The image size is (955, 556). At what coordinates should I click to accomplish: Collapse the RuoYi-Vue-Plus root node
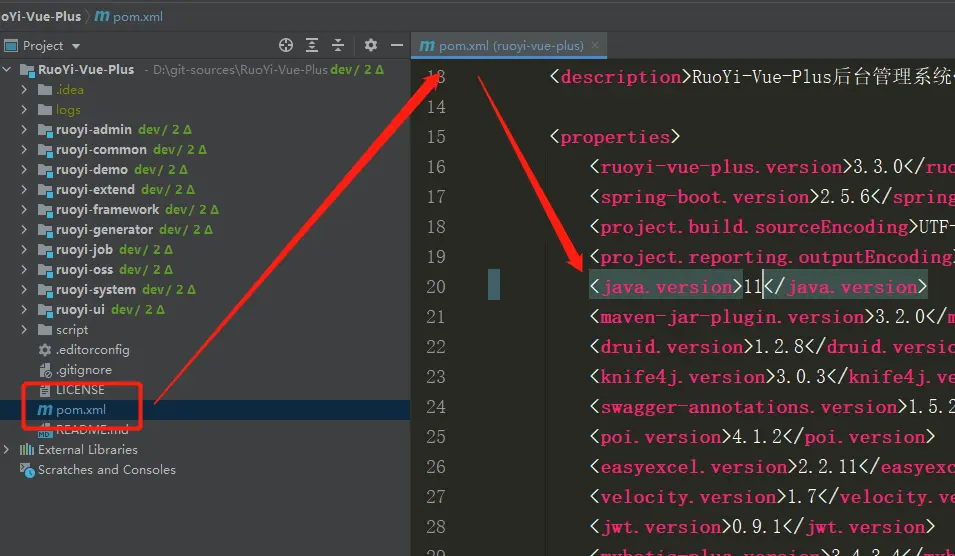coord(7,69)
